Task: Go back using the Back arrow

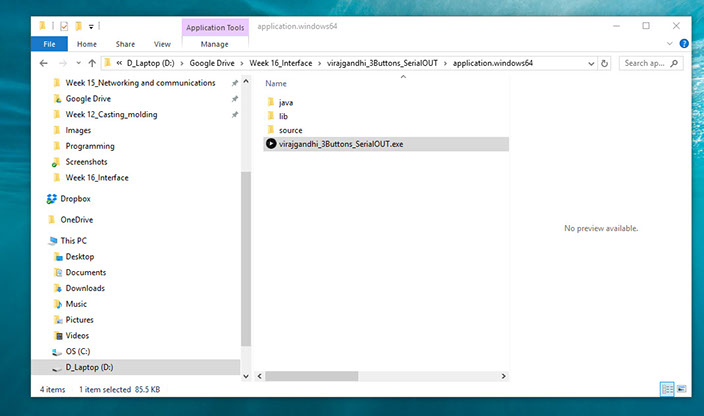Action: [x=44, y=63]
